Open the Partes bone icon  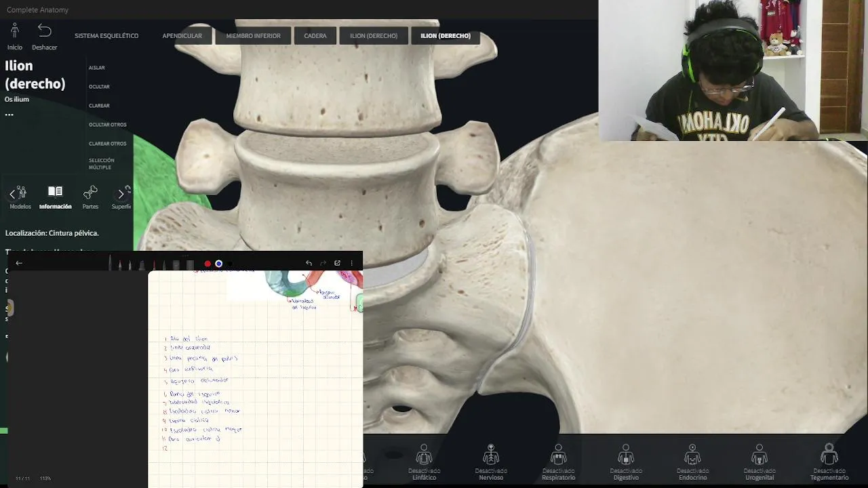90,192
